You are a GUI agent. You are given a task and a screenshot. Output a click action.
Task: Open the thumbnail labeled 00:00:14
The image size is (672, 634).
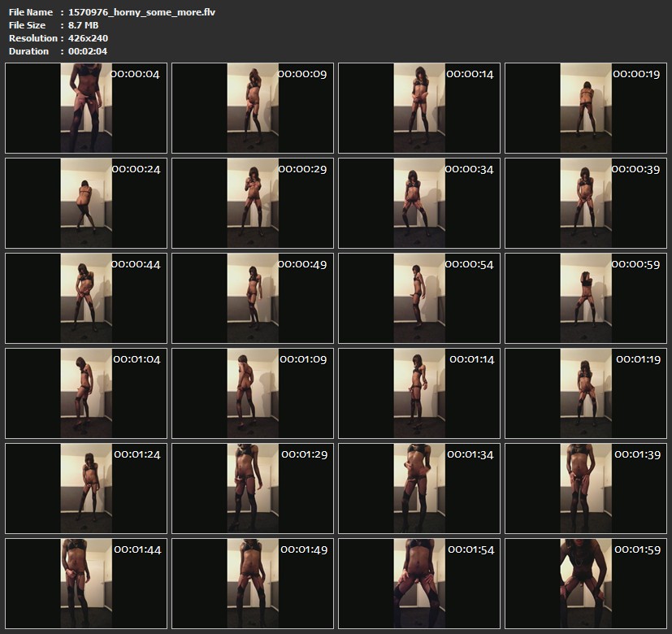(x=419, y=108)
